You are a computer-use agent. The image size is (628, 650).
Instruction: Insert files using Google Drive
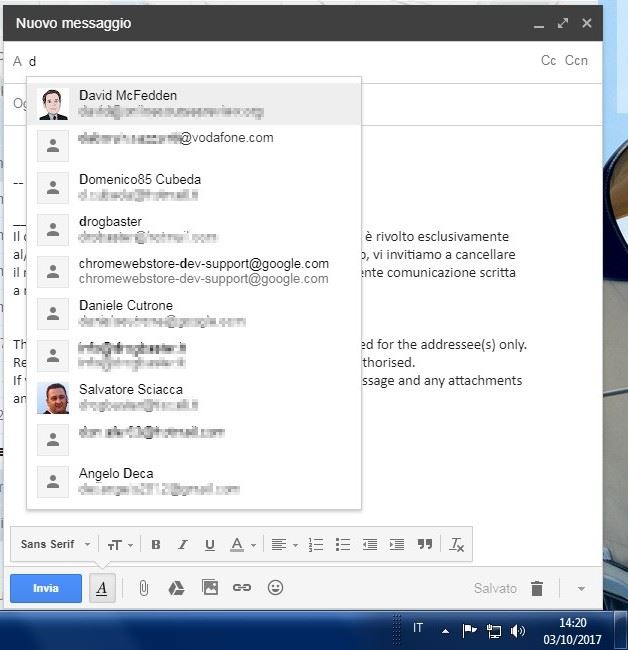tap(176, 588)
